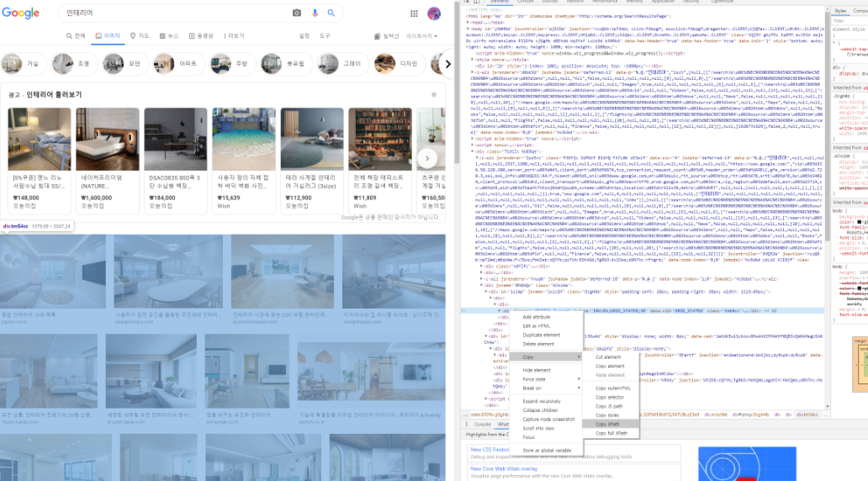The width and height of the screenshot is (868, 481).
Task: Click the 도구 button
Action: pos(325,36)
